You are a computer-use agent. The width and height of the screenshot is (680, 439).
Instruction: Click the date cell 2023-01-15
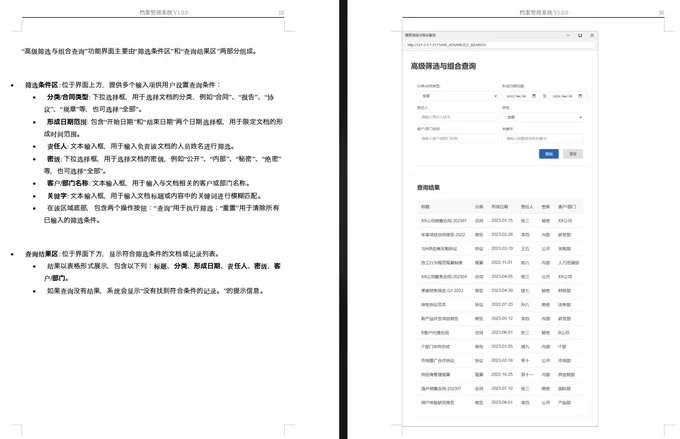click(x=502, y=221)
